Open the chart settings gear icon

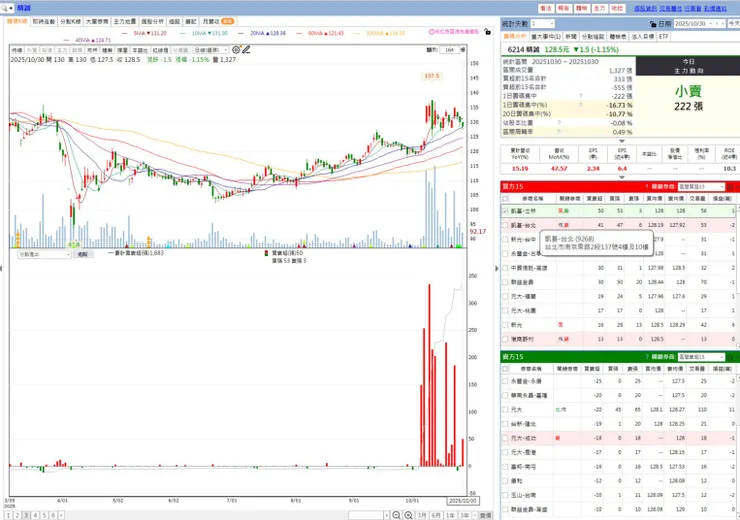point(236,50)
